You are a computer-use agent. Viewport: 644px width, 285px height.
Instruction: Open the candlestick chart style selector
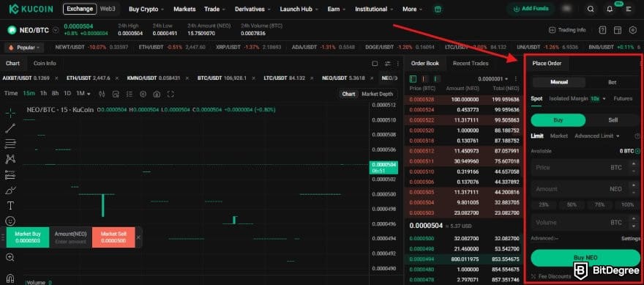pyautogui.click(x=102, y=95)
